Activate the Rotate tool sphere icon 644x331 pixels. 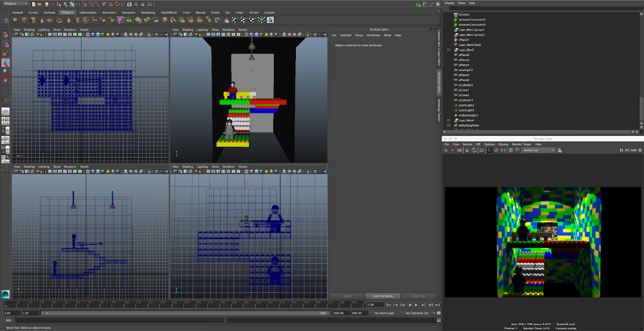[5, 72]
